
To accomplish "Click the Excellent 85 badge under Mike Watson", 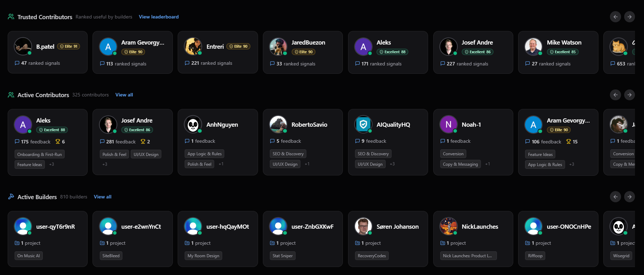I will 563,52.
